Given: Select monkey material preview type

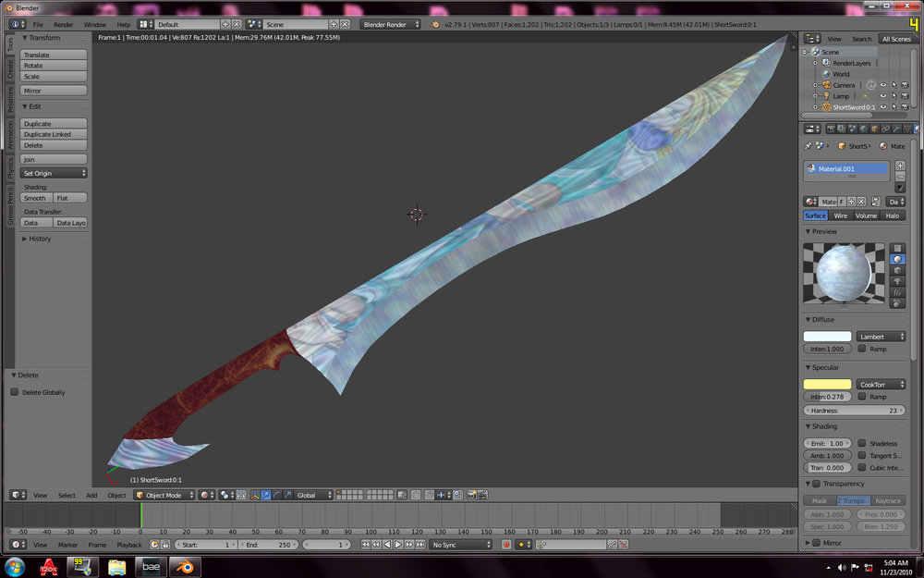Looking at the screenshot, I should click(897, 281).
